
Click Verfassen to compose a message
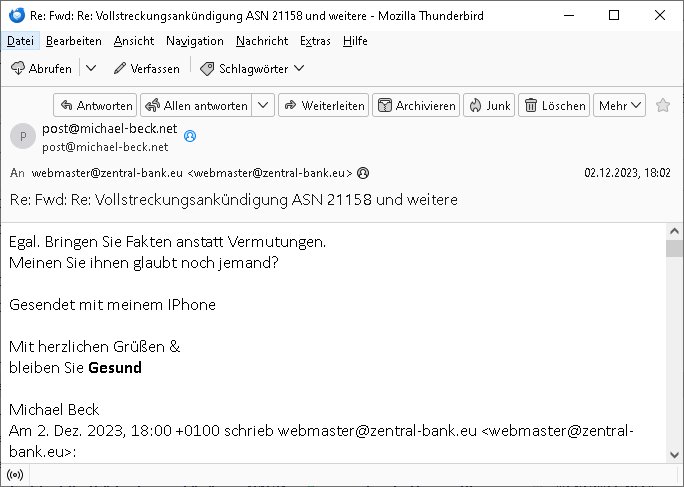click(x=147, y=69)
